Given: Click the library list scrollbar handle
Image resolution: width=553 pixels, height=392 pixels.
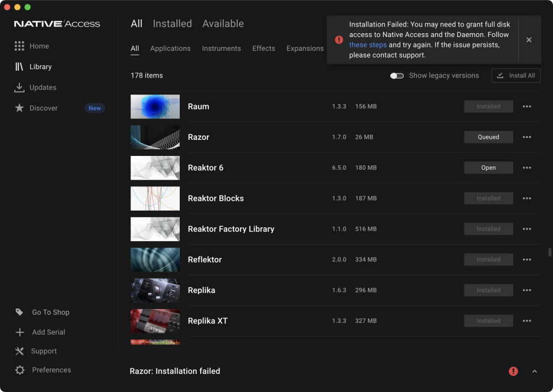Looking at the screenshot, I should click(x=550, y=252).
